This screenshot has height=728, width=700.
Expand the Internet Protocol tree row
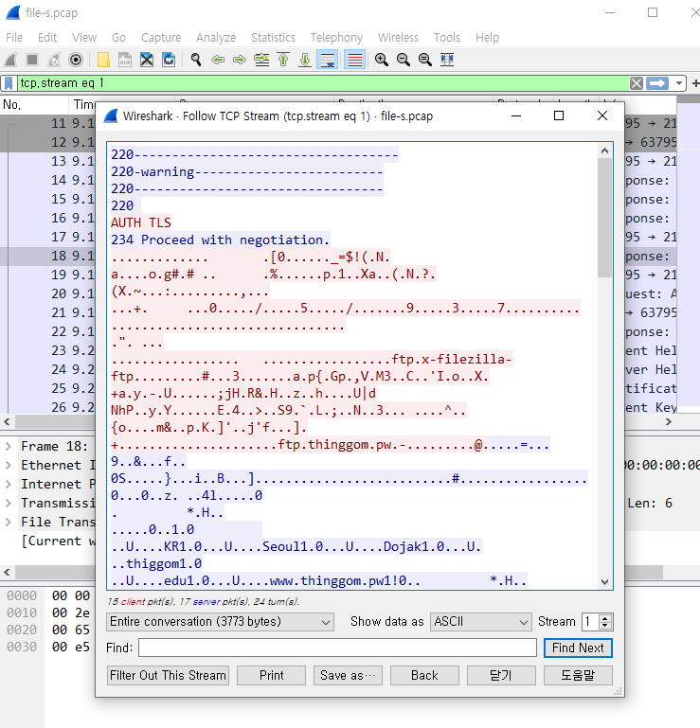pyautogui.click(x=8, y=485)
